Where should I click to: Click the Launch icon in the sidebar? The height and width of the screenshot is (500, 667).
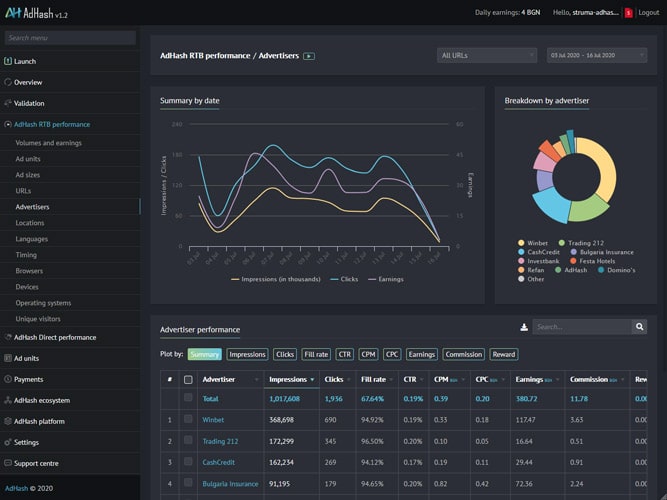[8, 61]
